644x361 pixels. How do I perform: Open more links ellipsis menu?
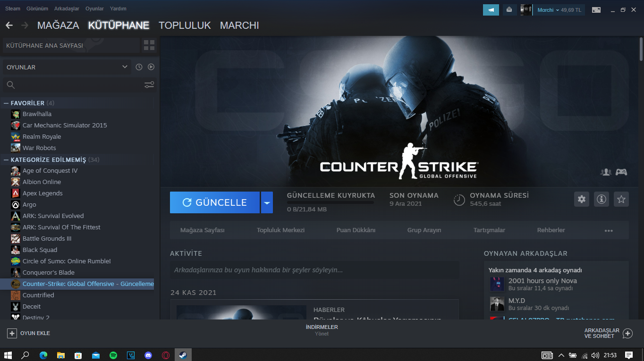[609, 230]
